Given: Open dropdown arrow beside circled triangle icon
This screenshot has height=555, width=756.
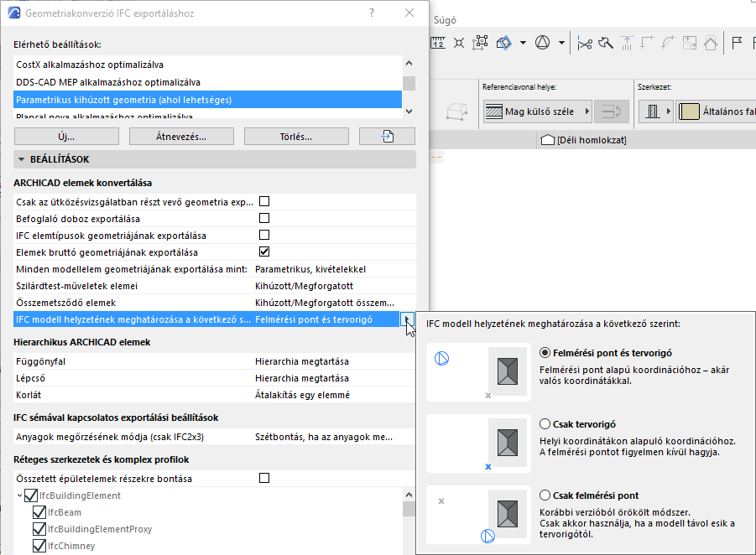Looking at the screenshot, I should [561, 43].
